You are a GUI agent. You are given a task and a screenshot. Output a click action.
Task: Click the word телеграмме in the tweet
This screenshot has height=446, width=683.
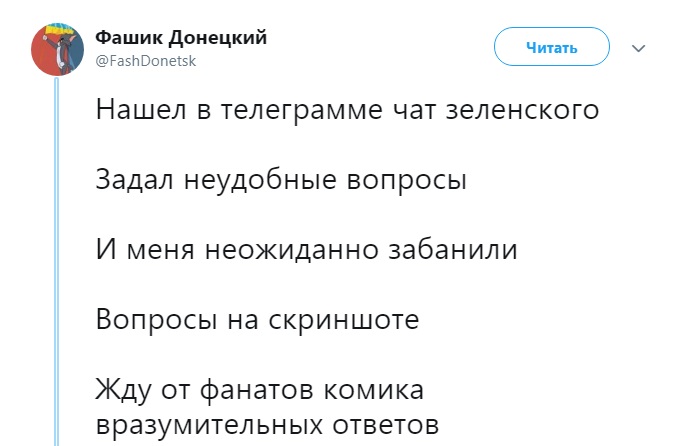tap(302, 110)
